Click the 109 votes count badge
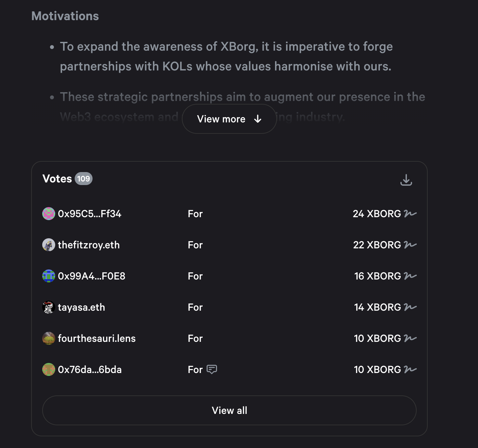Screen dimensions: 478x448 click(x=83, y=179)
